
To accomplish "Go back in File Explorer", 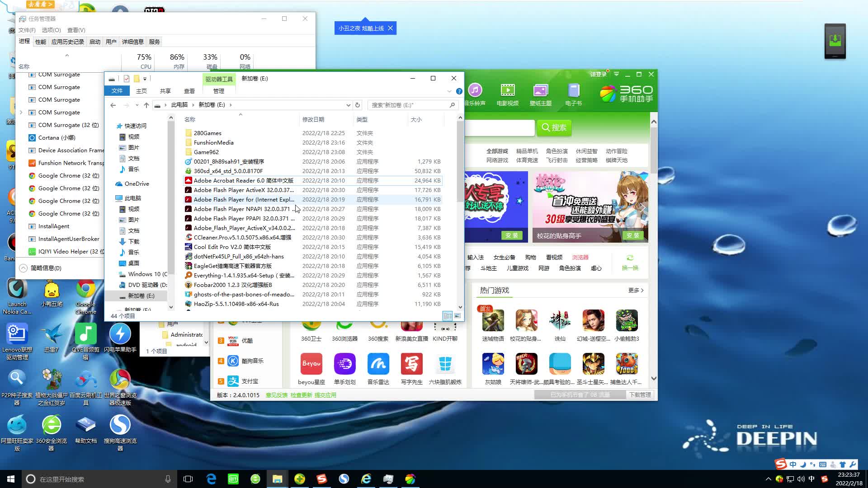I will coord(113,105).
